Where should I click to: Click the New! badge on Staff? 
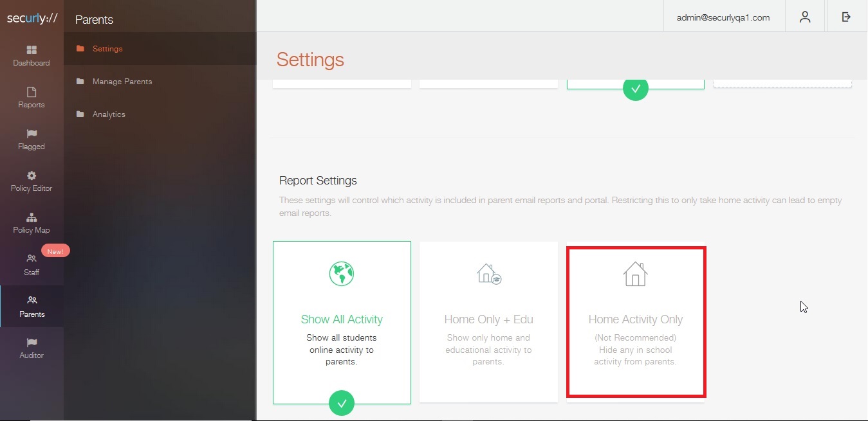click(55, 251)
